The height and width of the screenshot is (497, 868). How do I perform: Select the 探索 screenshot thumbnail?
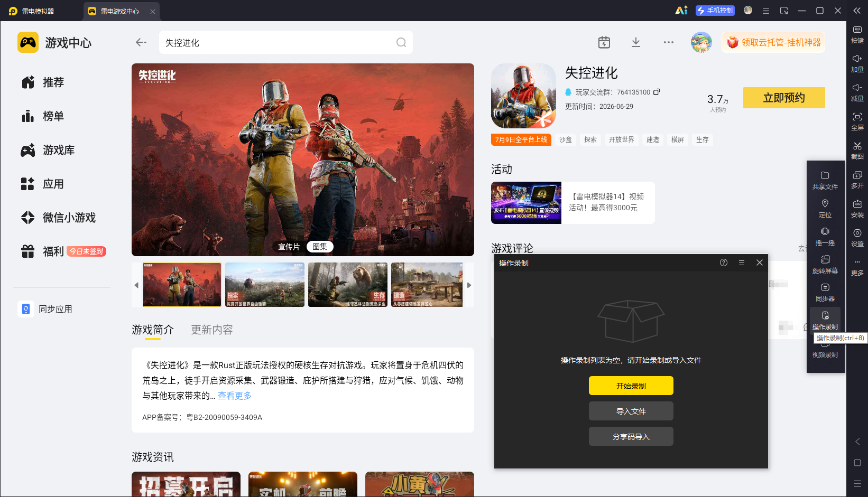265,285
